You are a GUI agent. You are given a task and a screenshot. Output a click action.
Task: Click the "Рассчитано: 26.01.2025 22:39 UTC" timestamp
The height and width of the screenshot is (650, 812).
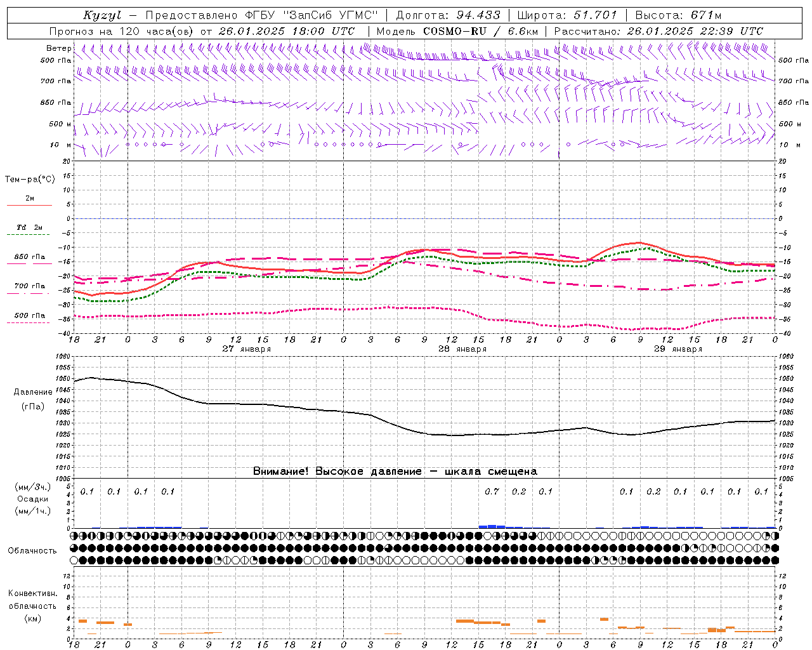658,31
